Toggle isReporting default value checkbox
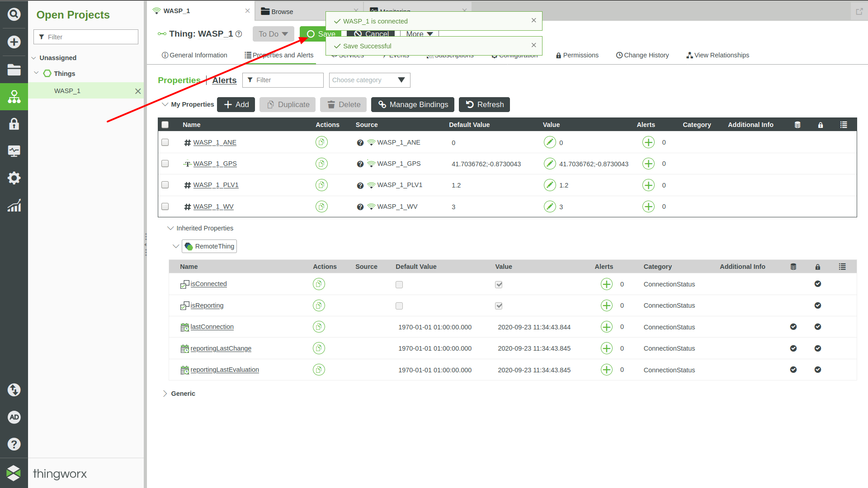The image size is (868, 488). click(x=399, y=306)
